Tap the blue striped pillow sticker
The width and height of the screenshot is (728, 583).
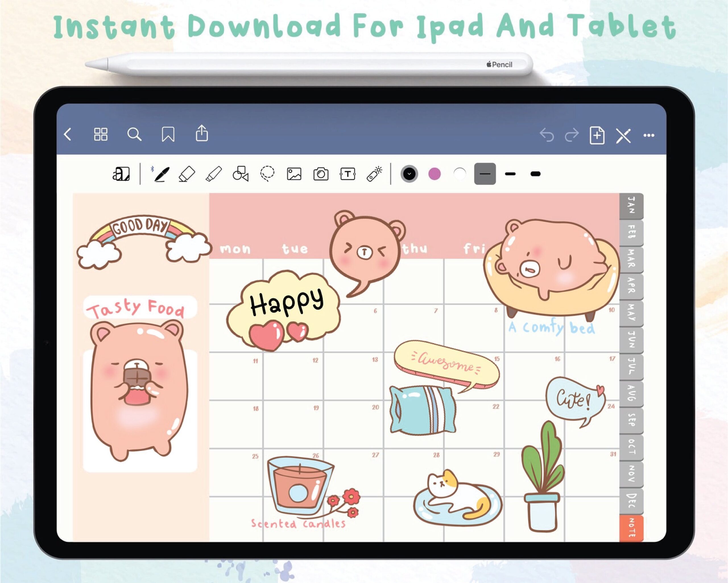click(423, 410)
